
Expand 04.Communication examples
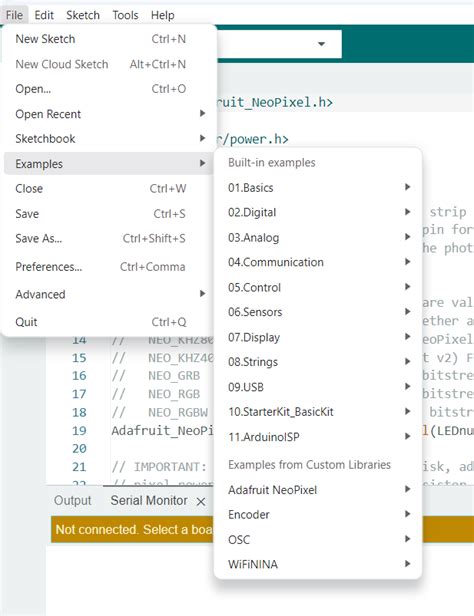pyautogui.click(x=318, y=262)
